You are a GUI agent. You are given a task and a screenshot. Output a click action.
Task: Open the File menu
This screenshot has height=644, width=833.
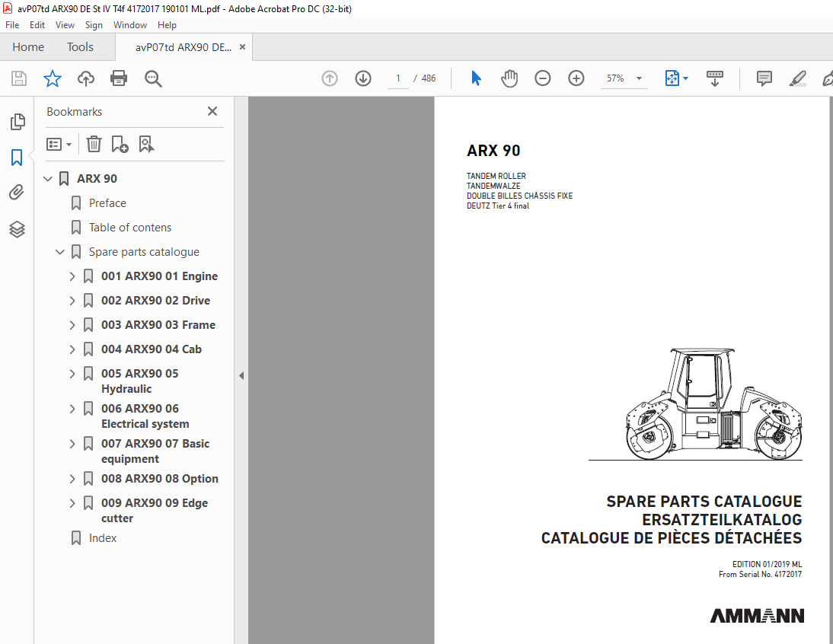12,25
